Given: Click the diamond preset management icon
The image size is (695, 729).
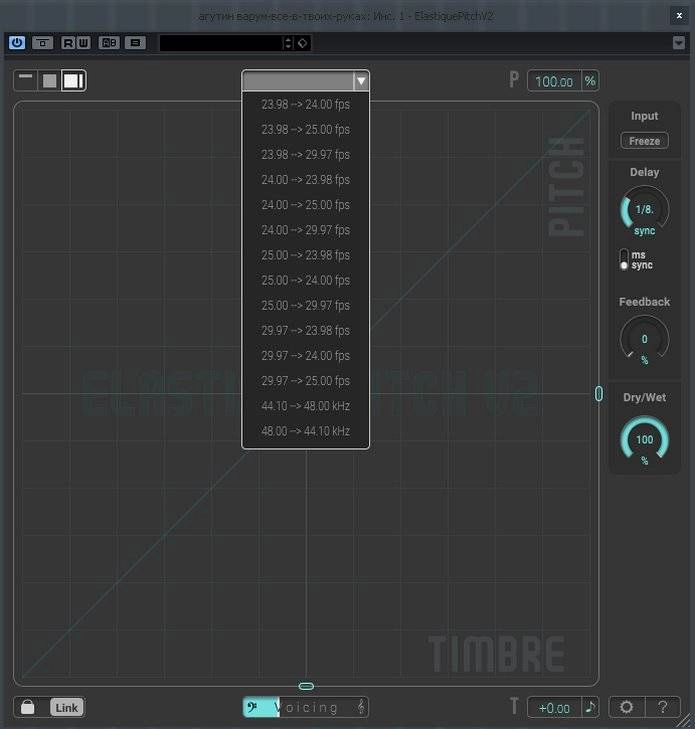Looking at the screenshot, I should click(302, 43).
